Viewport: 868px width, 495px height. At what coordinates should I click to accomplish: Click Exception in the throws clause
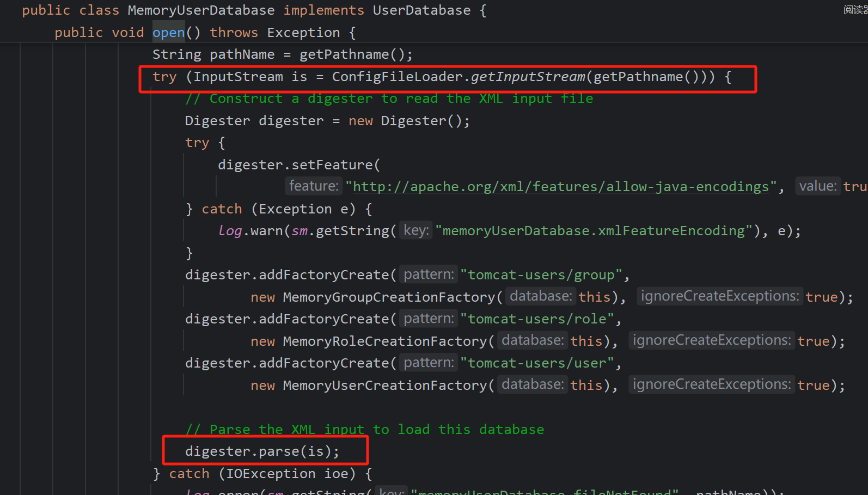pyautogui.click(x=303, y=33)
